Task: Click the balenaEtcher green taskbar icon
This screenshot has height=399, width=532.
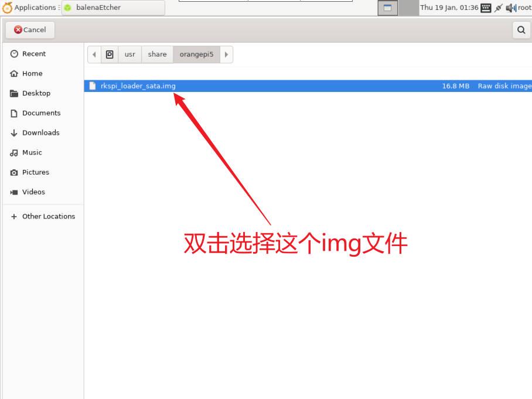Action: (67, 8)
